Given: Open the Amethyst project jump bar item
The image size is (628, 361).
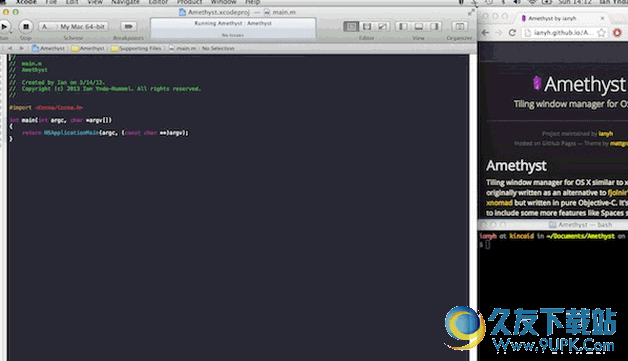Looking at the screenshot, I should [x=48, y=48].
